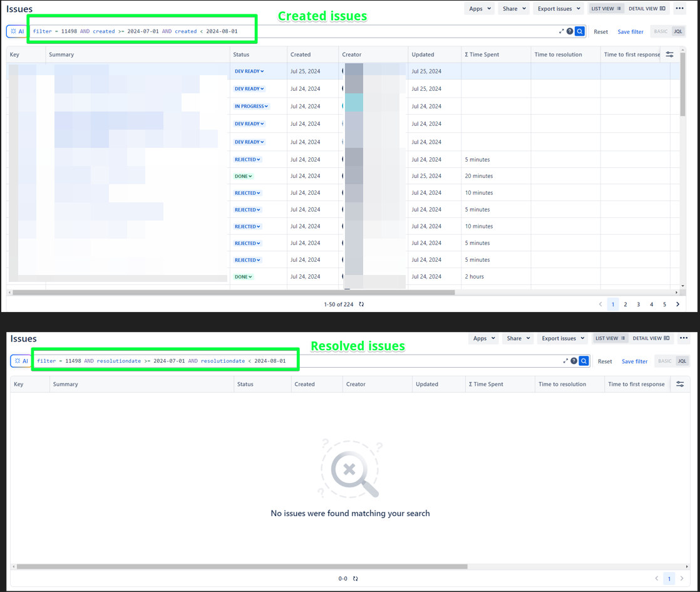Toggle JQL mode on the resolved issues filter

pyautogui.click(x=681, y=361)
